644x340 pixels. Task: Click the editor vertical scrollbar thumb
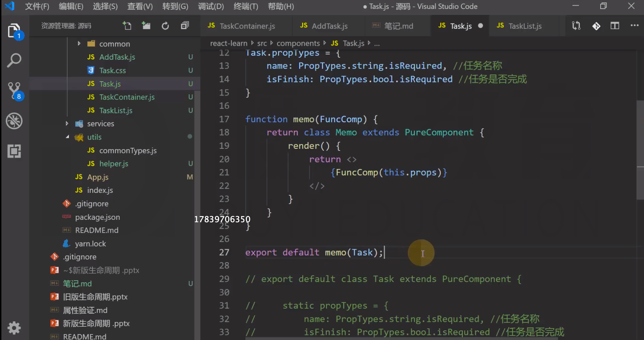640,150
